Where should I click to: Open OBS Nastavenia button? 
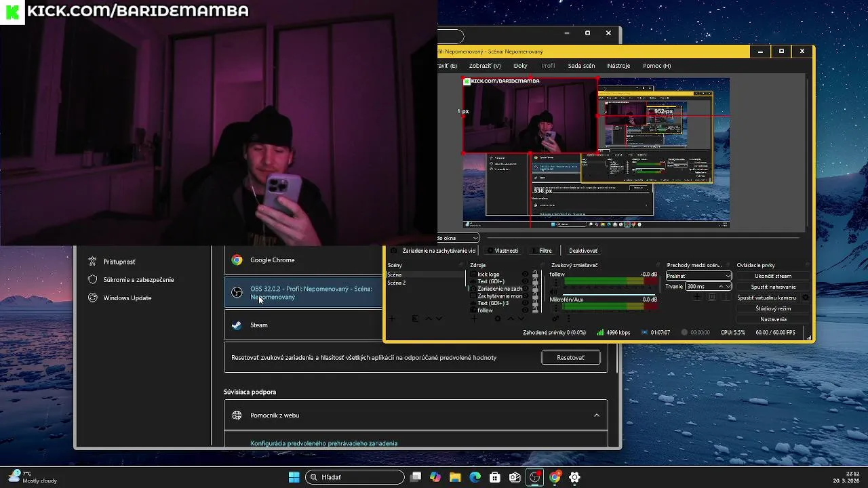pos(773,319)
